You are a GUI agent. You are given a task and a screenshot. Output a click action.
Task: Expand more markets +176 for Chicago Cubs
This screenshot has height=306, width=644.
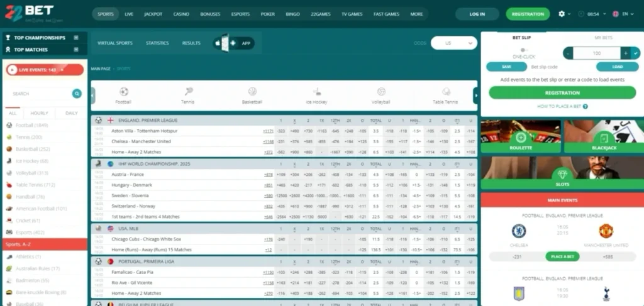(269, 239)
